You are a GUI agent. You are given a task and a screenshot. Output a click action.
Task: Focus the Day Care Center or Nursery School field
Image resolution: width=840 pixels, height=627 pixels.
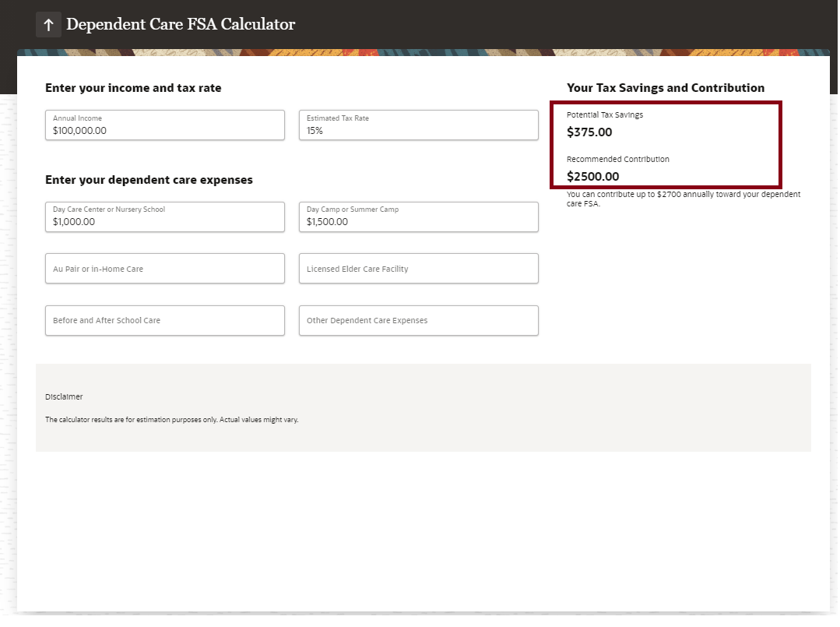(164, 217)
